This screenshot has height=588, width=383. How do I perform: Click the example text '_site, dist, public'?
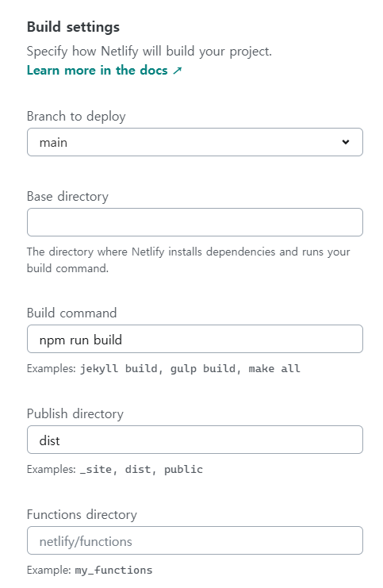click(x=141, y=469)
